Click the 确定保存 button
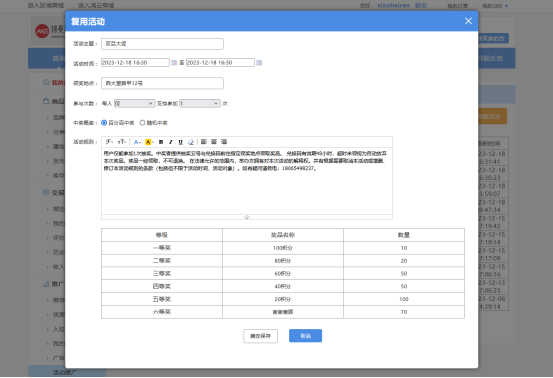The width and height of the screenshot is (553, 378). pyautogui.click(x=260, y=336)
